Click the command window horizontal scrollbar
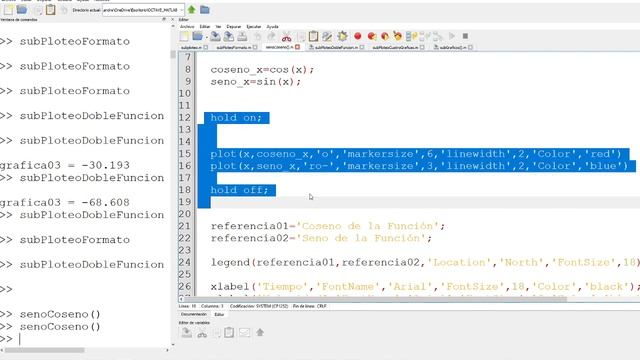The height and width of the screenshot is (360, 640). point(44,350)
